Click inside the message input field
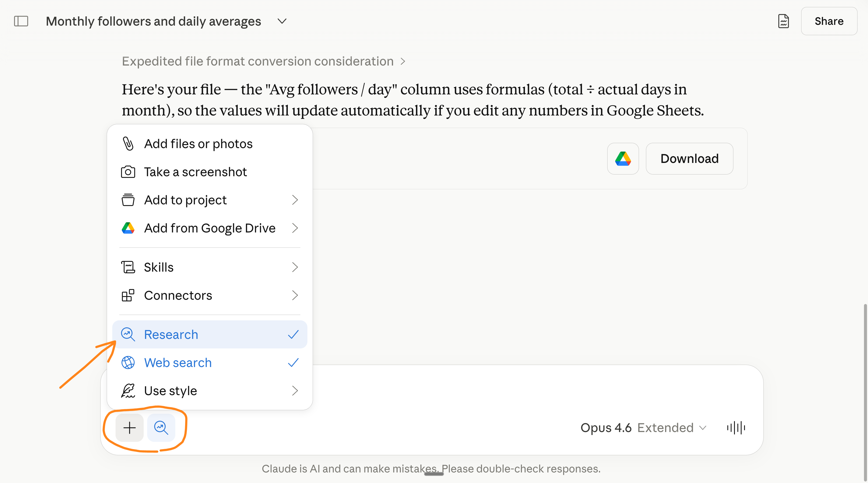 (x=505, y=391)
